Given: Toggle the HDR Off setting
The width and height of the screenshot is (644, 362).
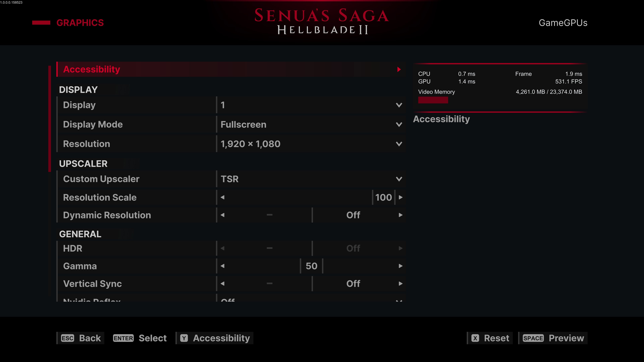Looking at the screenshot, I should (x=353, y=248).
